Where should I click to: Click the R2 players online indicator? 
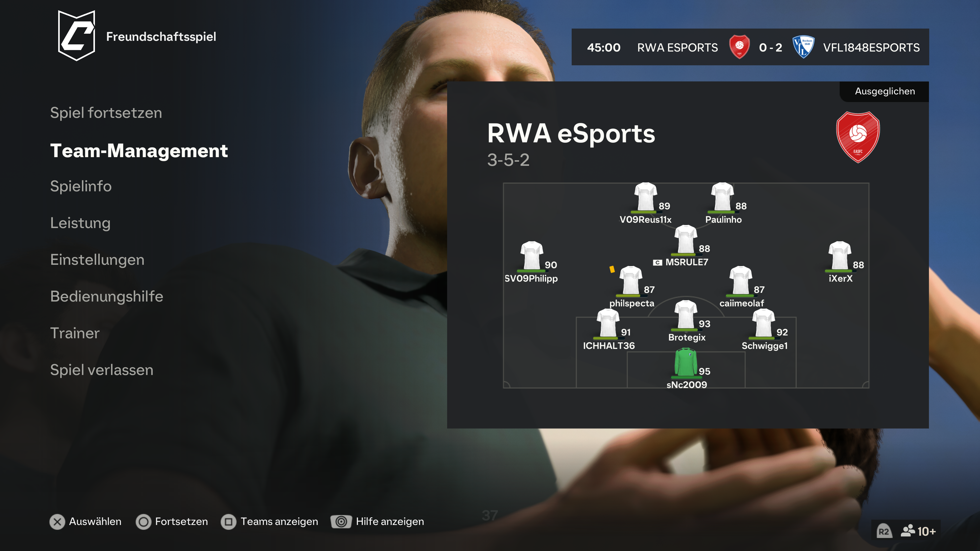pos(905,531)
